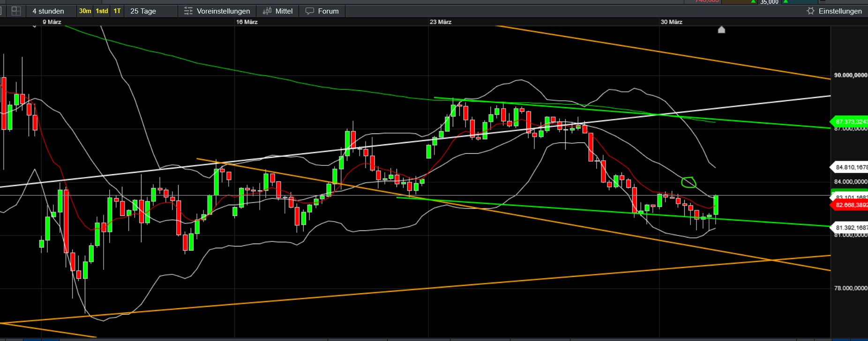Open the 25 Tage range dropdown

point(151,11)
